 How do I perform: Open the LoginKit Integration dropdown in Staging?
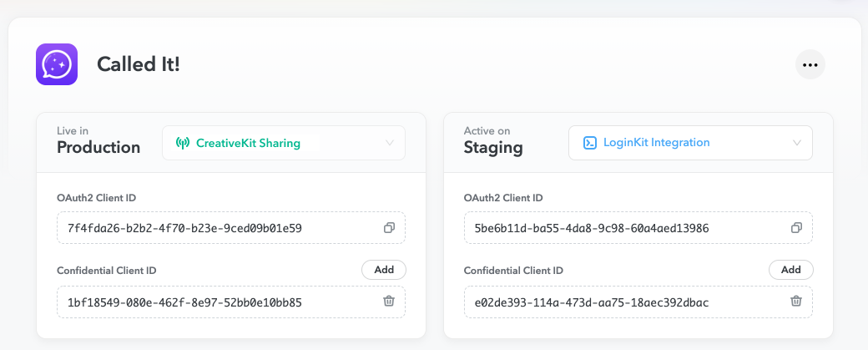(690, 143)
